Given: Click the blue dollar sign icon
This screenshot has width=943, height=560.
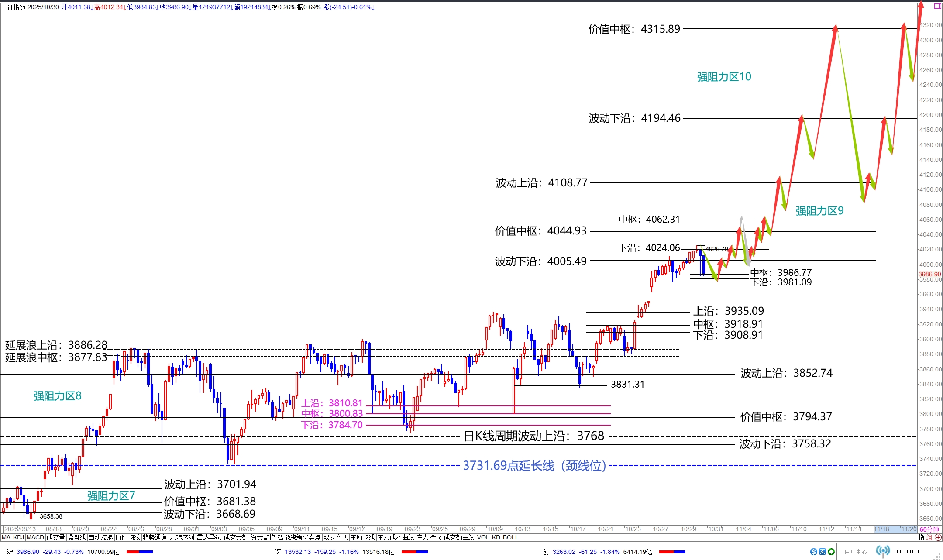Looking at the screenshot, I should click(x=813, y=552).
